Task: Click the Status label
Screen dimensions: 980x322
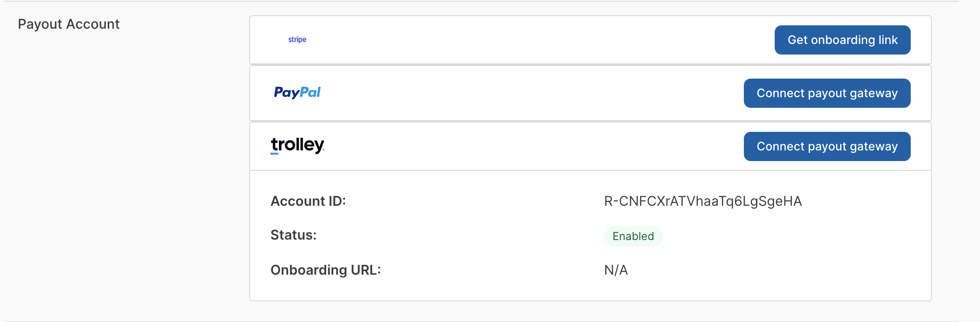Action: coord(293,235)
